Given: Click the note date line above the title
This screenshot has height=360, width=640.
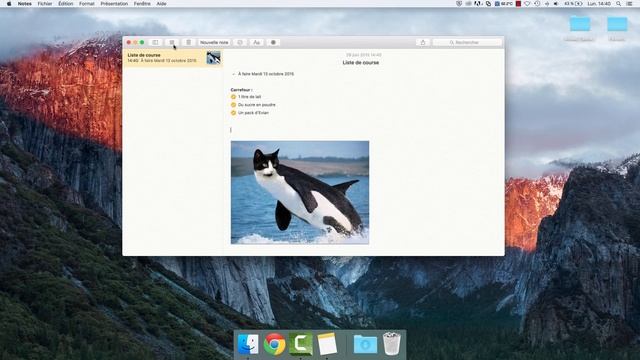Looking at the screenshot, I should click(x=364, y=55).
